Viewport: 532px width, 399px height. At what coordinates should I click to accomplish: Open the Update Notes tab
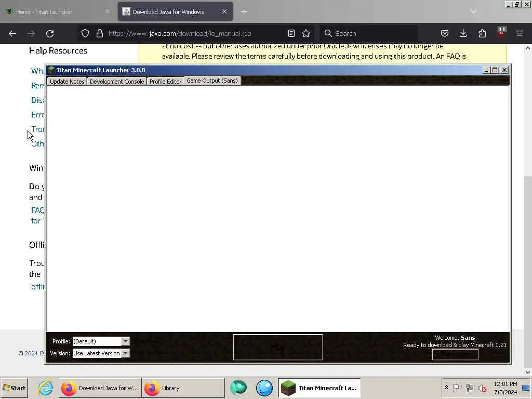click(67, 82)
